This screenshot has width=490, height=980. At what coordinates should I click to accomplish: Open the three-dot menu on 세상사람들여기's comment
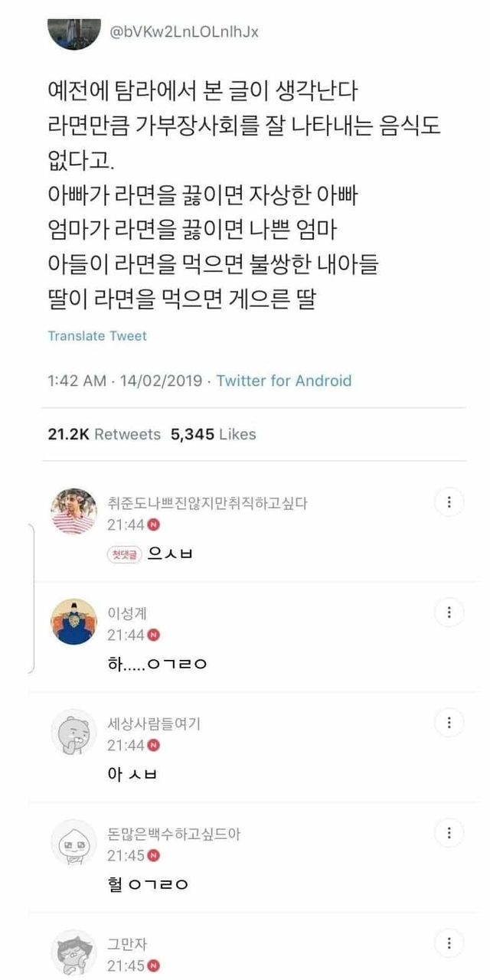click(x=449, y=722)
